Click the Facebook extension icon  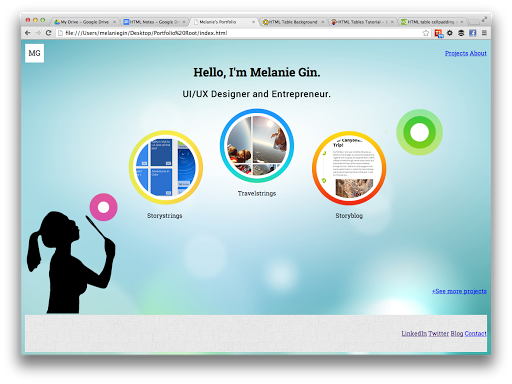coord(472,33)
